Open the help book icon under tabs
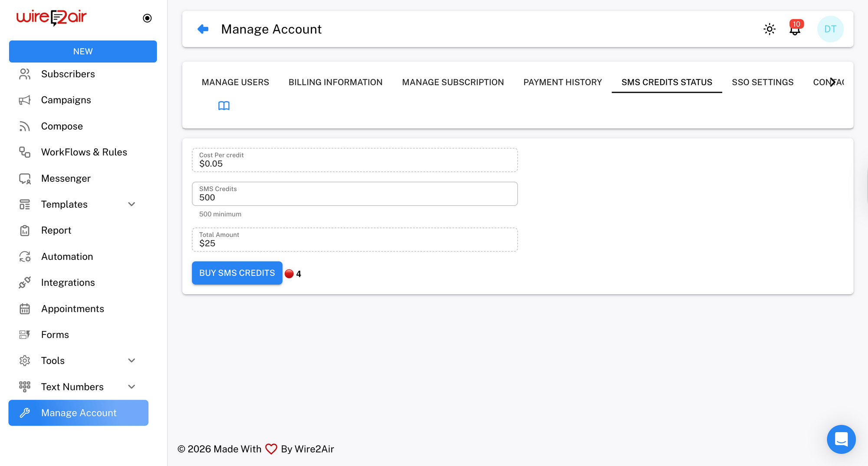Image resolution: width=868 pixels, height=466 pixels. [x=224, y=106]
